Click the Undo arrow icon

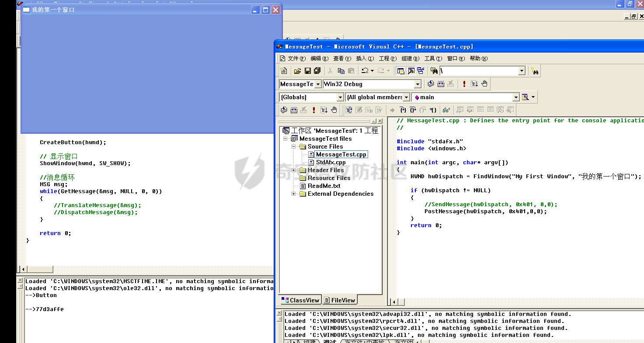click(x=365, y=71)
